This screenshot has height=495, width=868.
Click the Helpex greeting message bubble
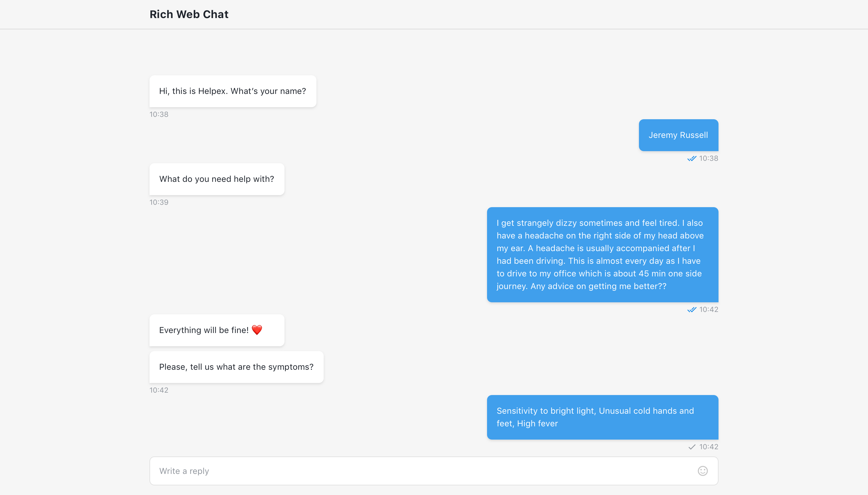pos(233,91)
